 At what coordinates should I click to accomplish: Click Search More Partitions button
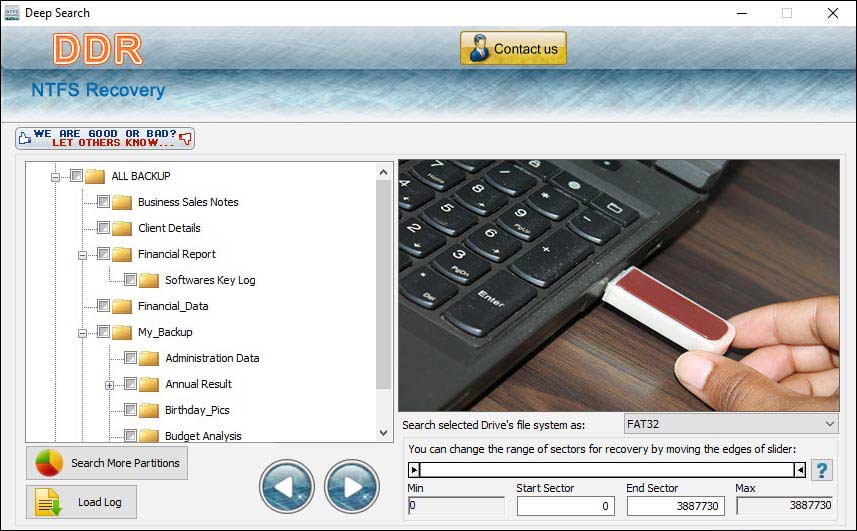pos(107,463)
